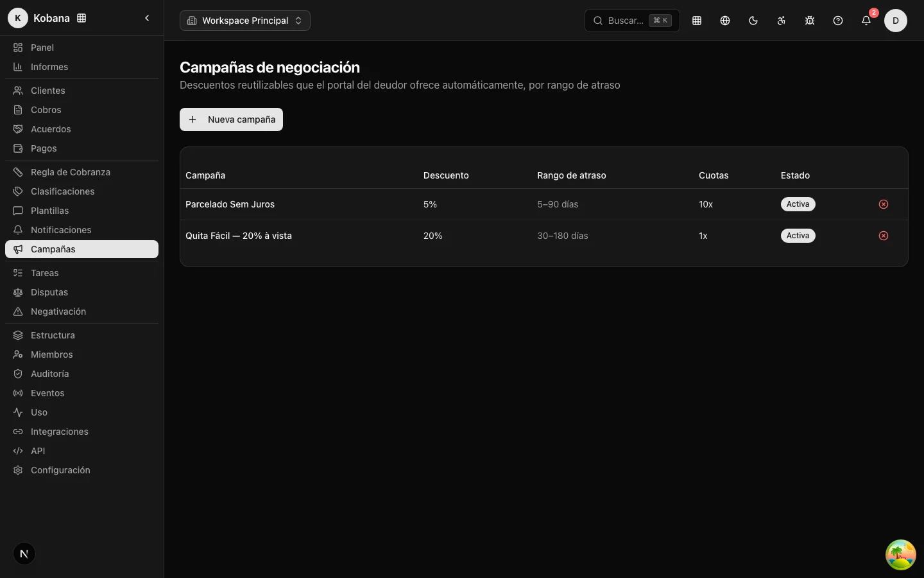
Task: Click the palm tree sunset avatar
Action: [901, 555]
